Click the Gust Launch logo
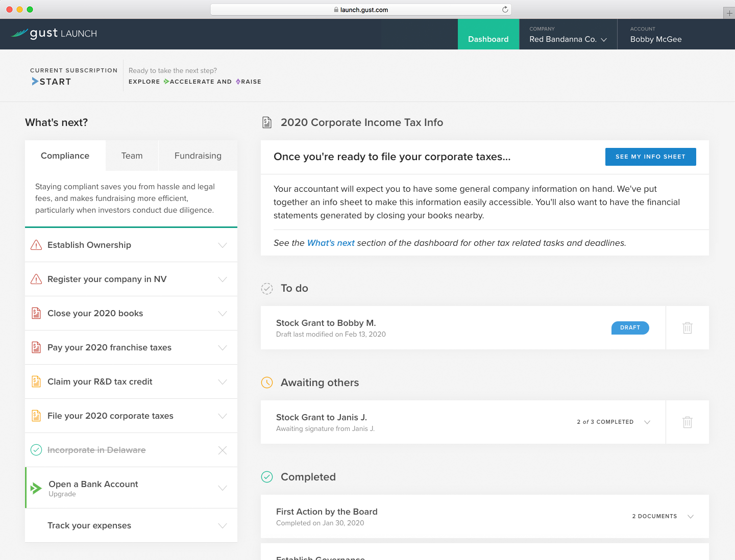The width and height of the screenshot is (735, 560). (x=54, y=34)
